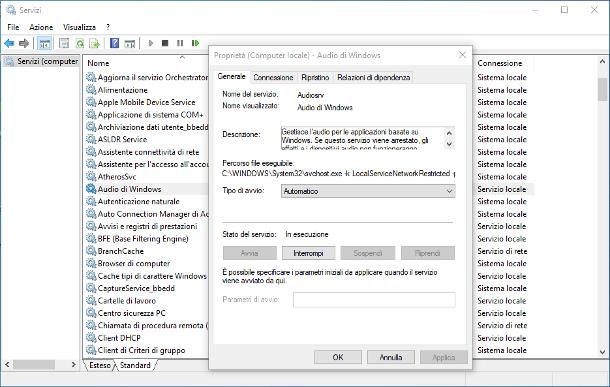This screenshot has height=387, width=610.
Task: Open the Azione menu
Action: point(41,27)
